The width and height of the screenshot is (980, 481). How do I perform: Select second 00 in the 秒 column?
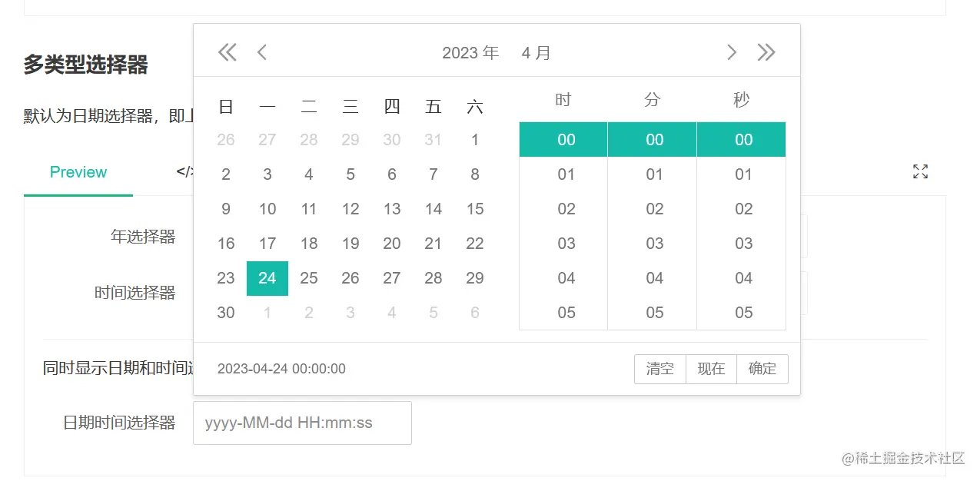pyautogui.click(x=742, y=140)
